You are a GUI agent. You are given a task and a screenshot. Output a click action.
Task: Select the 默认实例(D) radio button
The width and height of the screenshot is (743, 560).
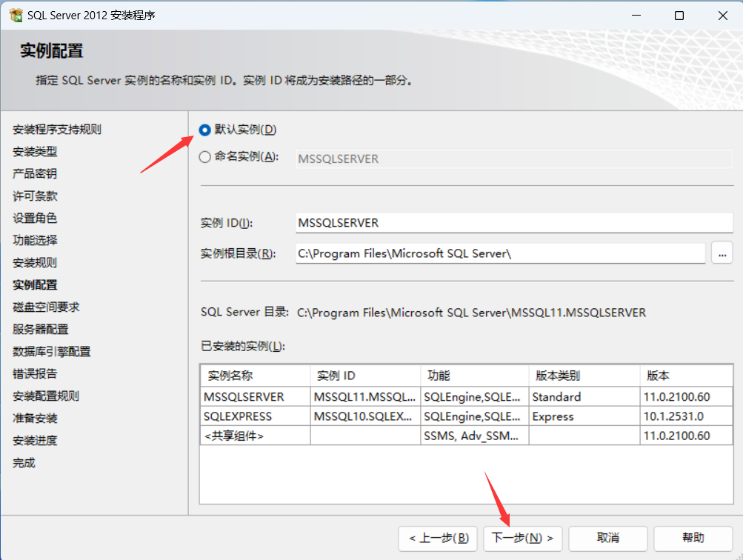point(204,130)
